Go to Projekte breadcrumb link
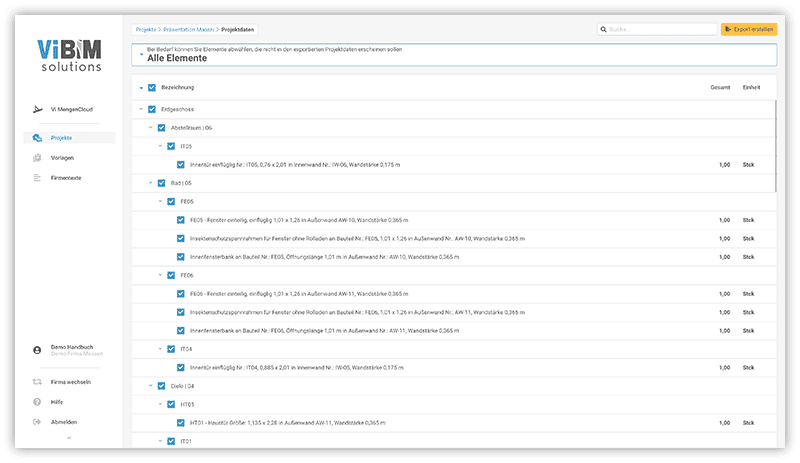This screenshot has width=800, height=463. click(146, 30)
